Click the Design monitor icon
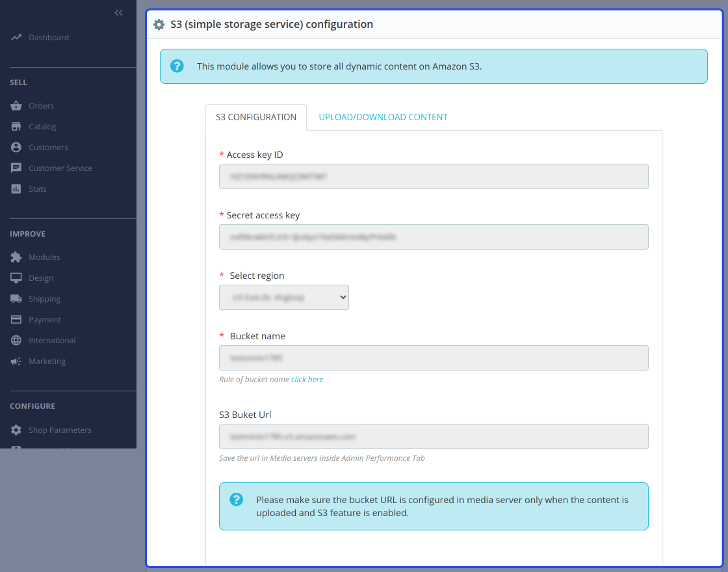The height and width of the screenshot is (572, 728). [x=16, y=278]
